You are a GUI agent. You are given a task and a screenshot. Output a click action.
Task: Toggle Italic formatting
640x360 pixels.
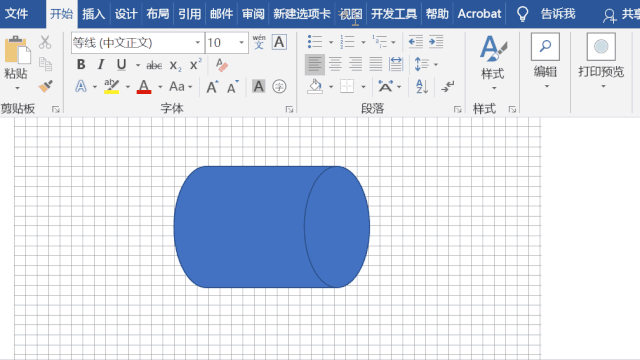[x=101, y=64]
